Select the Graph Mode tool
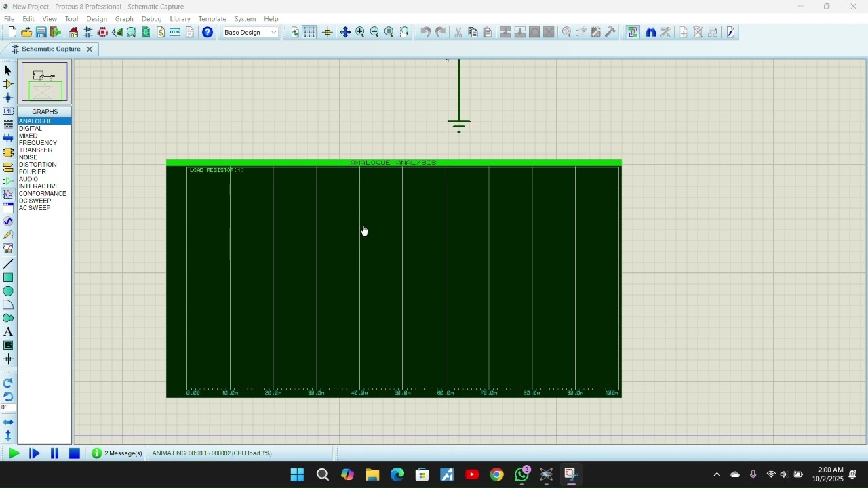 (8, 195)
